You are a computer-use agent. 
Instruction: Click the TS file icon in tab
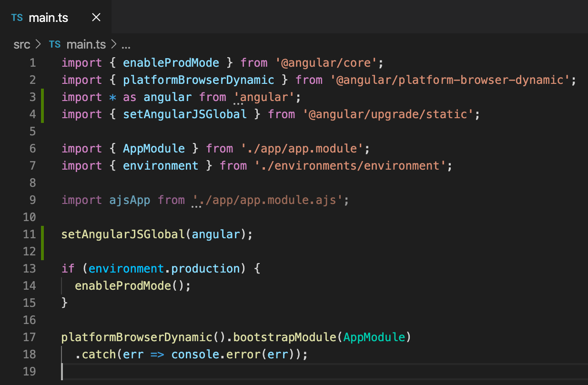pos(17,18)
